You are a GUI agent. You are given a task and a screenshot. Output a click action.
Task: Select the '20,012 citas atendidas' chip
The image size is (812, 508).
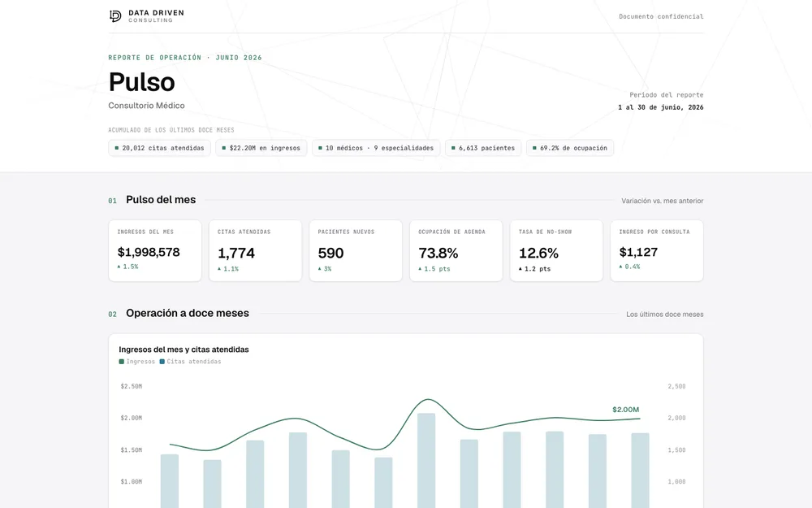159,148
